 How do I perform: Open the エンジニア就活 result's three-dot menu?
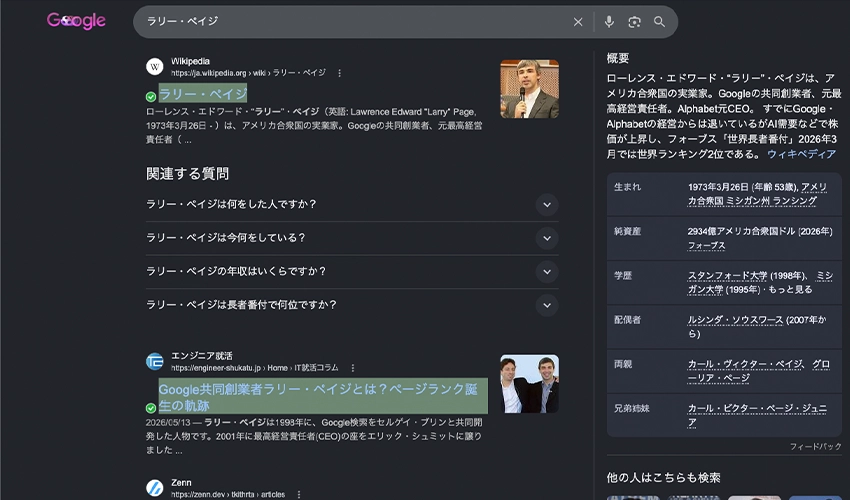point(352,368)
